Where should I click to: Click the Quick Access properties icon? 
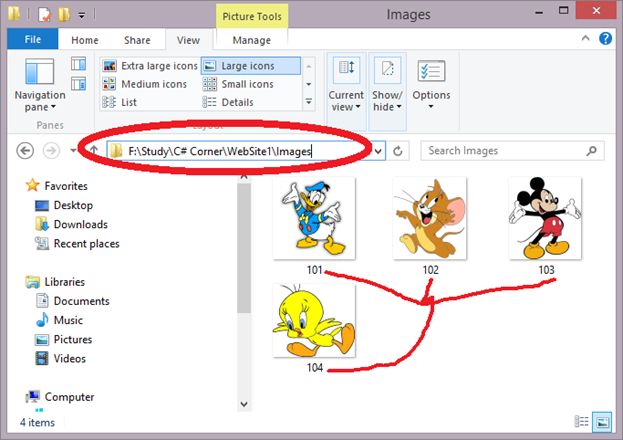pos(44,15)
